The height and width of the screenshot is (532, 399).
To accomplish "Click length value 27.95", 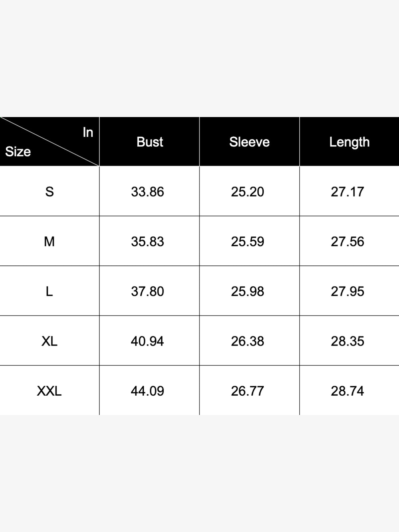I will pyautogui.click(x=347, y=292).
